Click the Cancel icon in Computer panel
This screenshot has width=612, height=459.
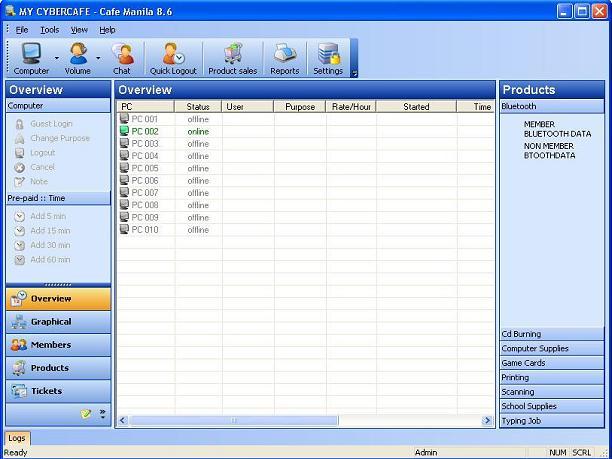[19, 167]
